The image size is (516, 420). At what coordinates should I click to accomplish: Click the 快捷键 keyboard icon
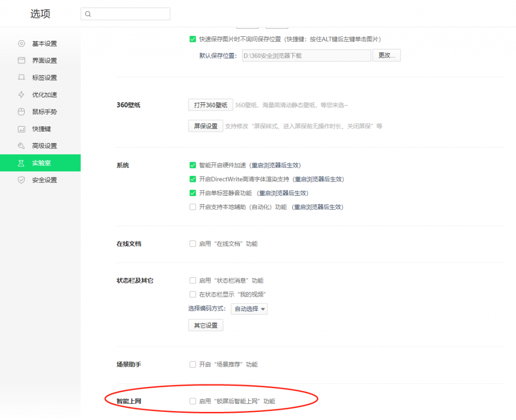[x=21, y=129]
